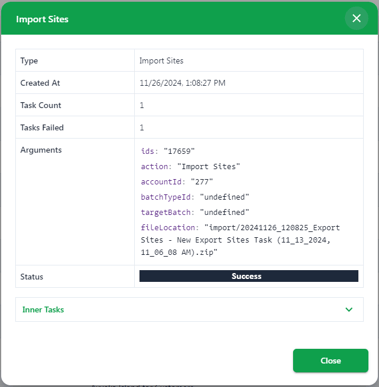Click the Import Sites type value
Image resolution: width=379 pixels, height=387 pixels.
point(161,61)
